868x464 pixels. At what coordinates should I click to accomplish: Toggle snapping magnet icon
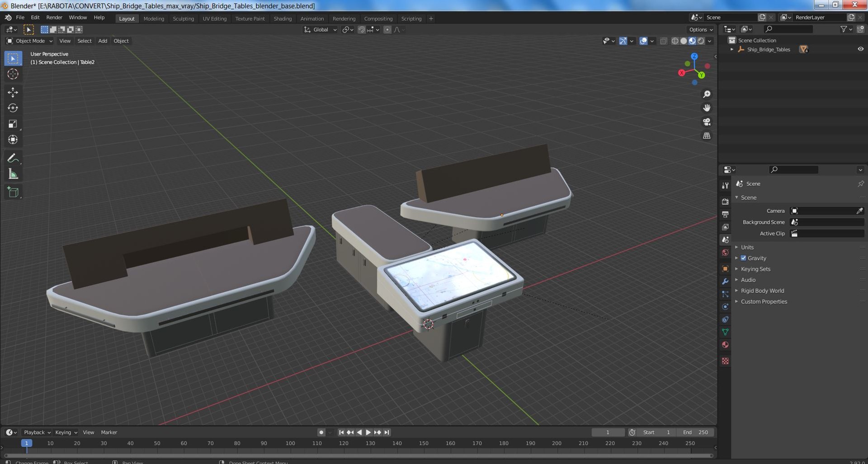(361, 30)
